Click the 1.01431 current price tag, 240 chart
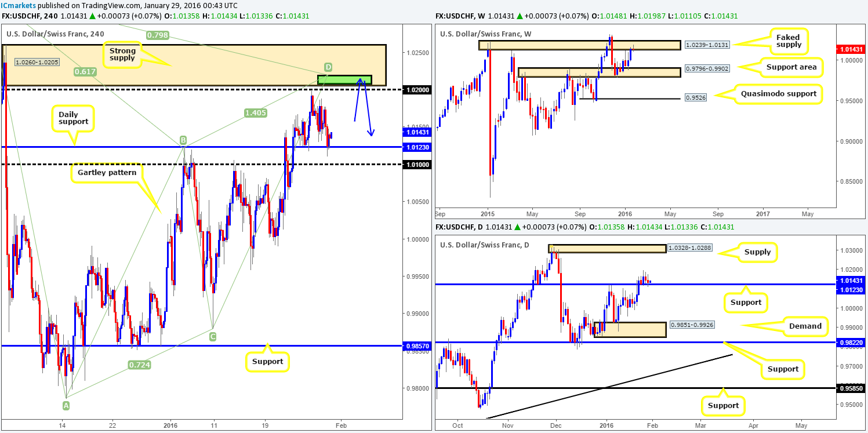This screenshot has width=868, height=433. click(x=416, y=132)
